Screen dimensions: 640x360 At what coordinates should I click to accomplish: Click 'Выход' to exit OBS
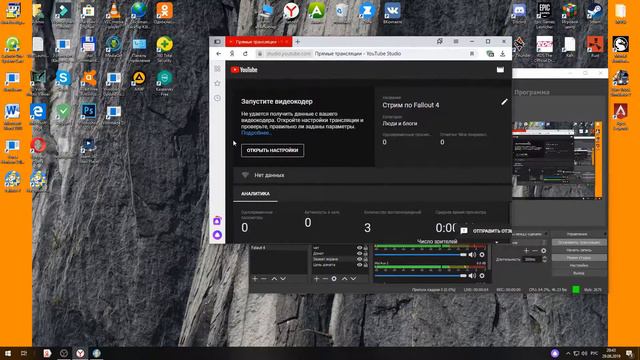pos(579,273)
